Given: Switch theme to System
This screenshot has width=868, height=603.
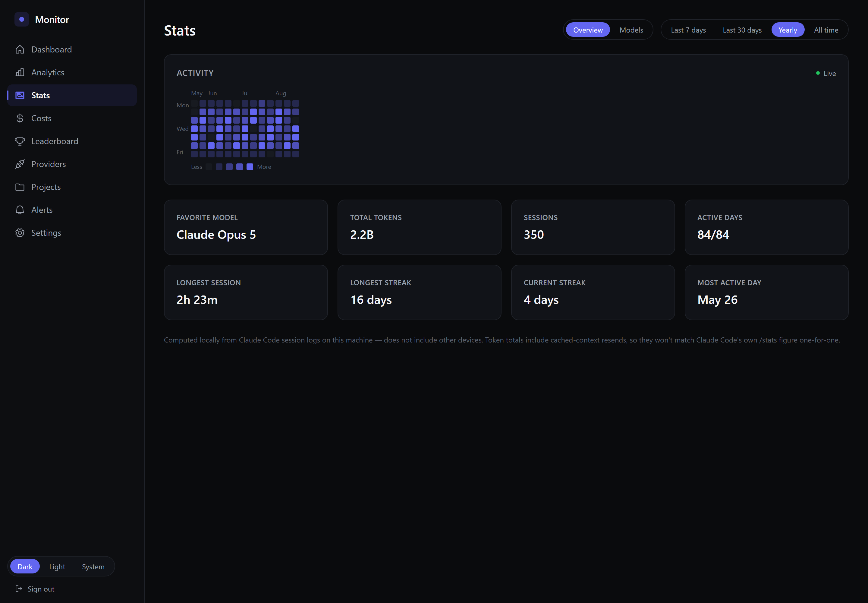Looking at the screenshot, I should (93, 566).
